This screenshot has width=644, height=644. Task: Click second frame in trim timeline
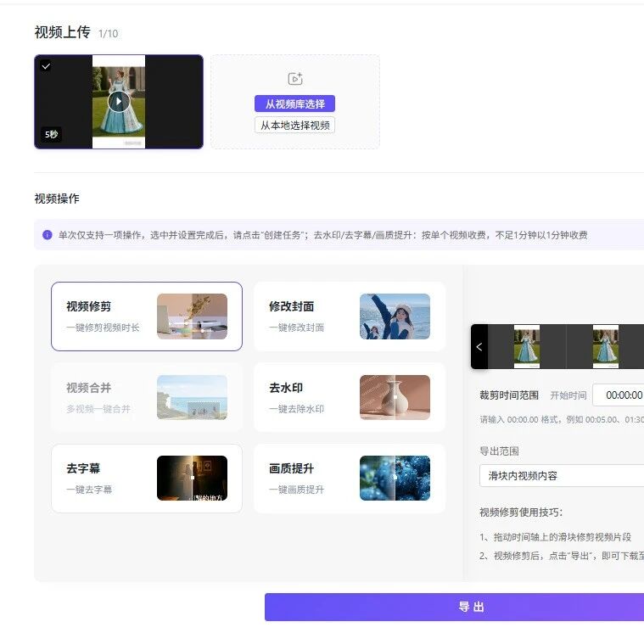pos(606,347)
